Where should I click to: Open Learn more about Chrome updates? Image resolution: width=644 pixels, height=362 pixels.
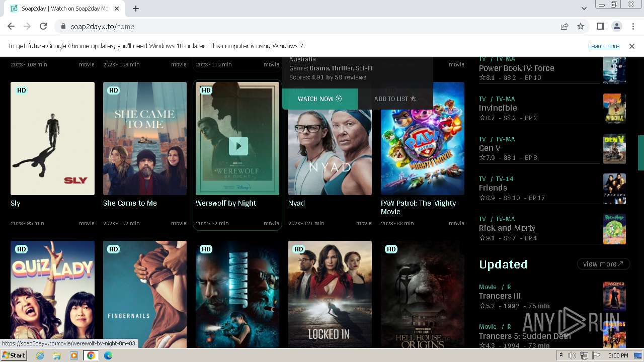coord(604,46)
